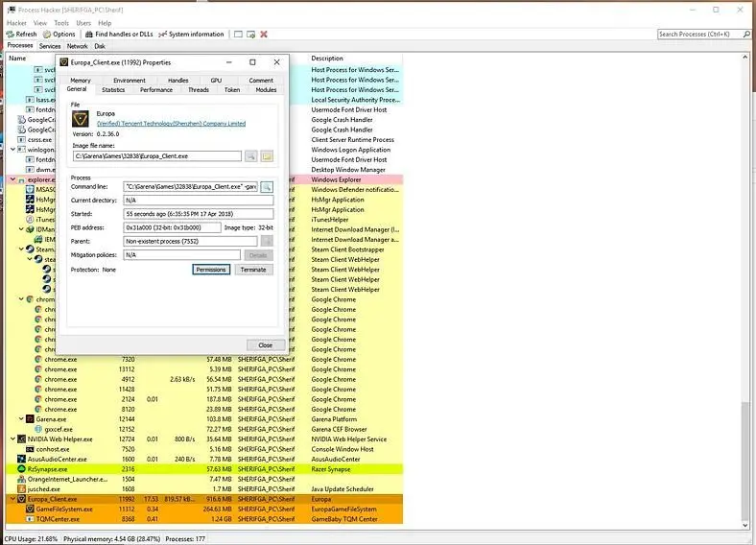
Task: Open the verified Tencent Technology signer link
Action: (x=171, y=124)
